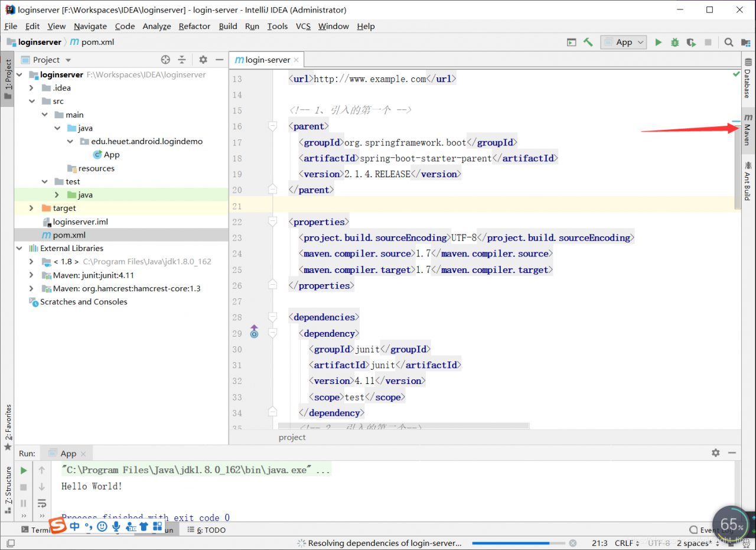Minimize the Run panel with the minus icon
The image size is (756, 550).
click(732, 453)
